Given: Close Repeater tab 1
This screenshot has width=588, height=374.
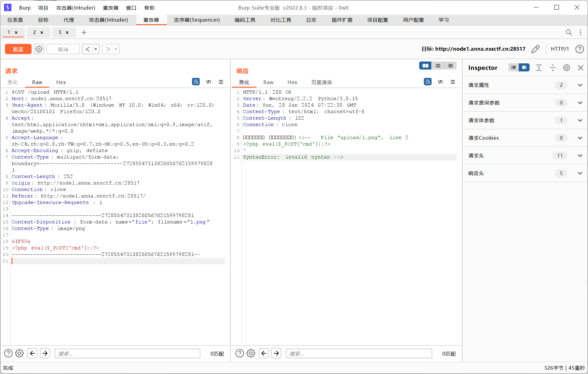Looking at the screenshot, I should (x=16, y=32).
